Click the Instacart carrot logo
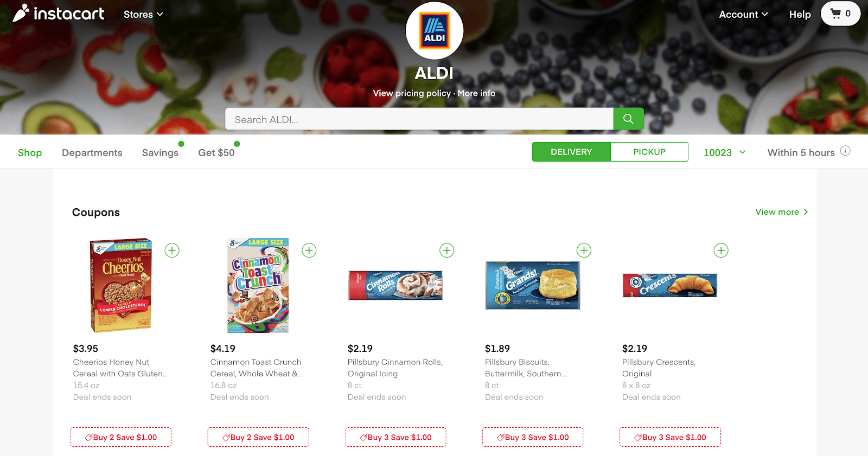Image resolution: width=868 pixels, height=456 pixels. pos(21,13)
